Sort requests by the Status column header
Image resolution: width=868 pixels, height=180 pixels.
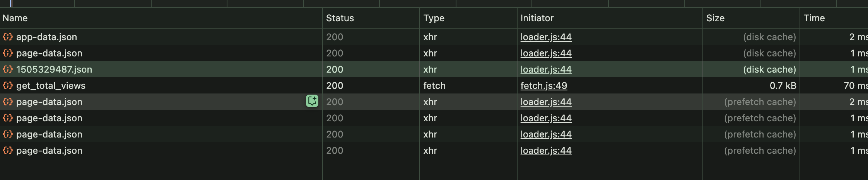(x=340, y=18)
